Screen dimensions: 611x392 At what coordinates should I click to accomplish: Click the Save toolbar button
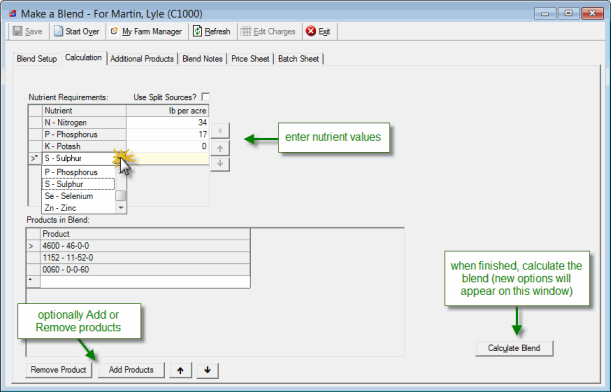click(27, 32)
